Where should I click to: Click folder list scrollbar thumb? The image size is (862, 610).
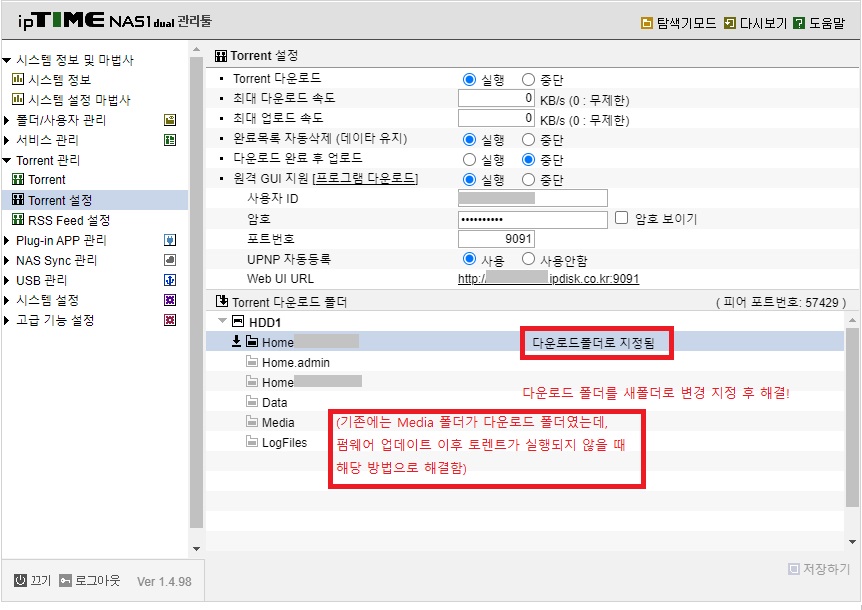tap(852, 417)
